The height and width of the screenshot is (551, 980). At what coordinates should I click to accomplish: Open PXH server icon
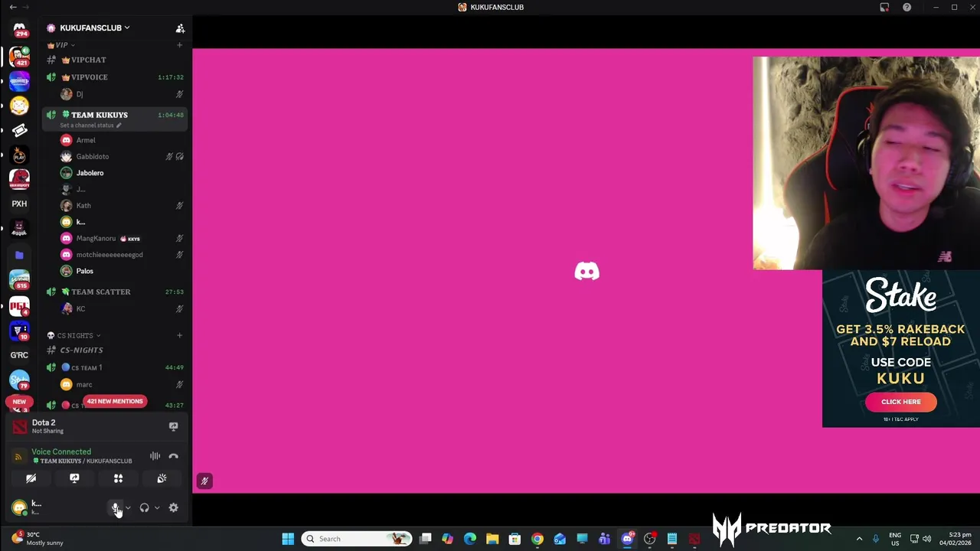(x=19, y=204)
